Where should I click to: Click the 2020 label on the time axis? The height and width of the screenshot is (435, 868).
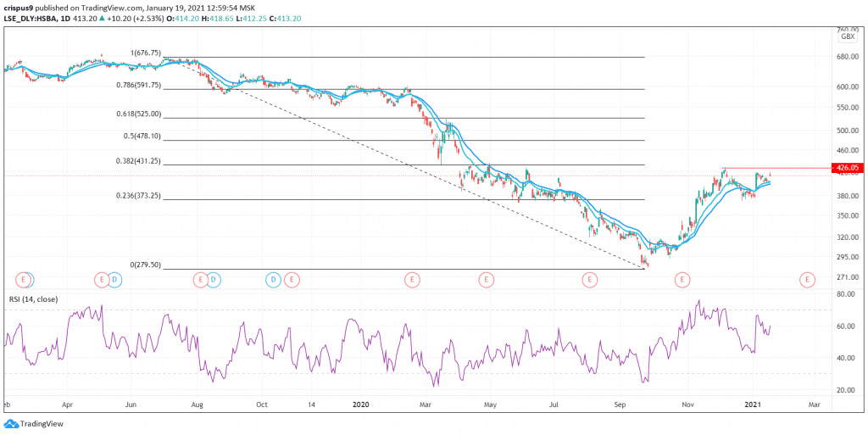click(x=361, y=405)
